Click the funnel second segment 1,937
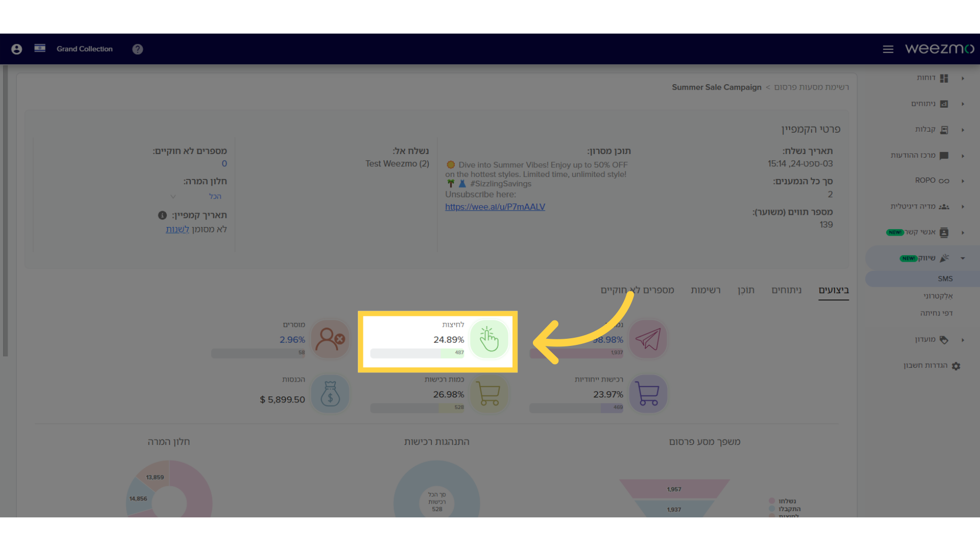Viewport: 980px width, 551px height. [x=674, y=509]
